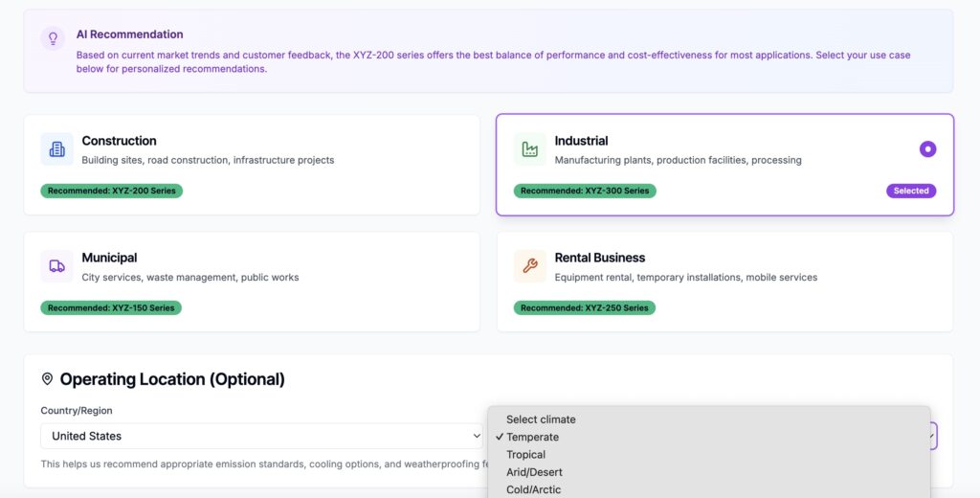
Task: Select the Construction use case card
Action: coord(252,165)
